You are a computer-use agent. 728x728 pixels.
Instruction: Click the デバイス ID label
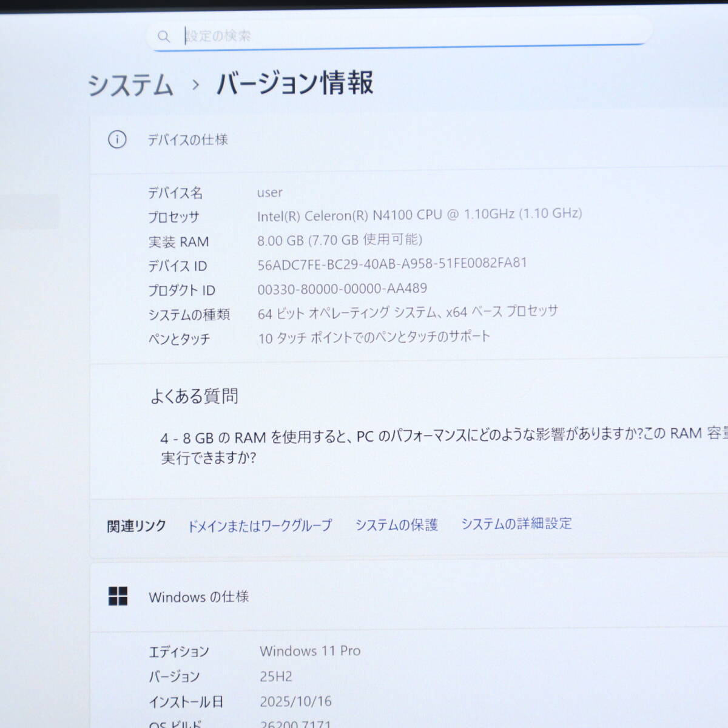pyautogui.click(x=178, y=266)
